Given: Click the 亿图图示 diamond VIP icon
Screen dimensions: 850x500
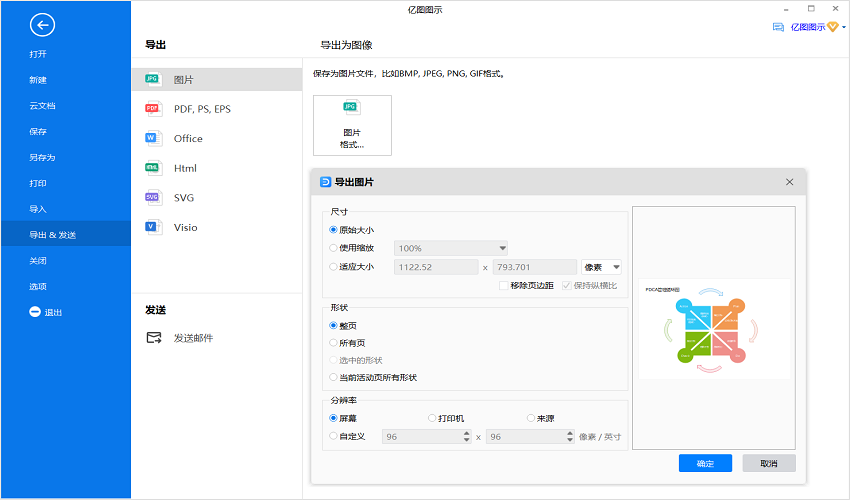Looking at the screenshot, I should tap(833, 27).
